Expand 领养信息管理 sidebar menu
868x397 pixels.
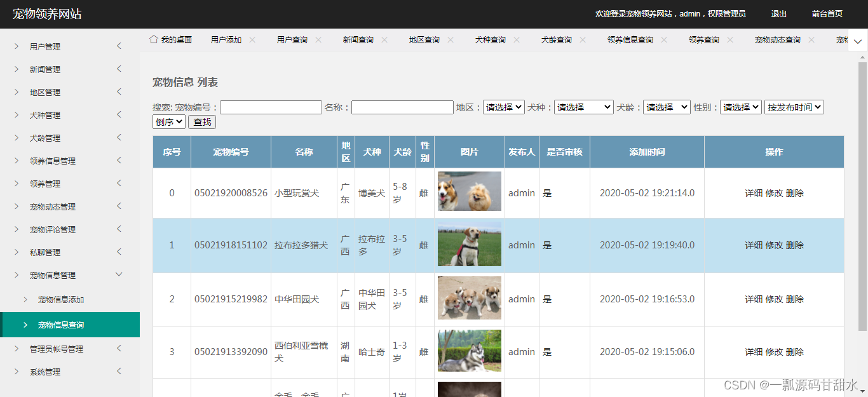tap(70, 161)
